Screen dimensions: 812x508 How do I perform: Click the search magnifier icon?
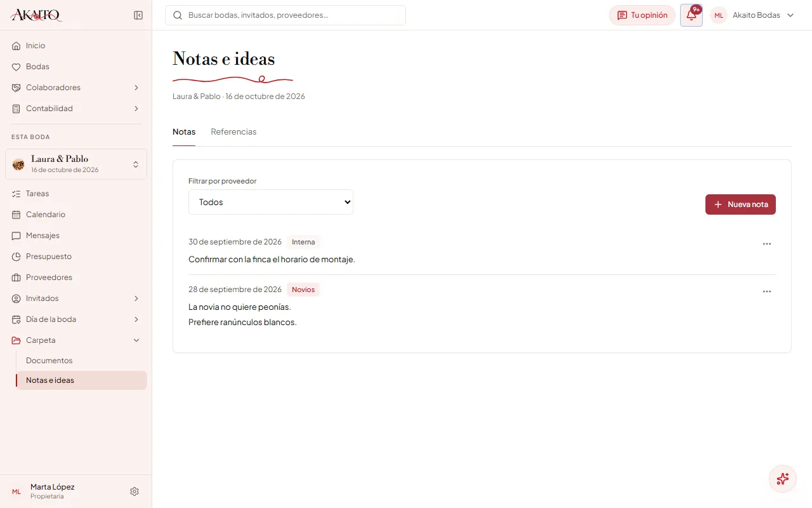[x=178, y=15]
